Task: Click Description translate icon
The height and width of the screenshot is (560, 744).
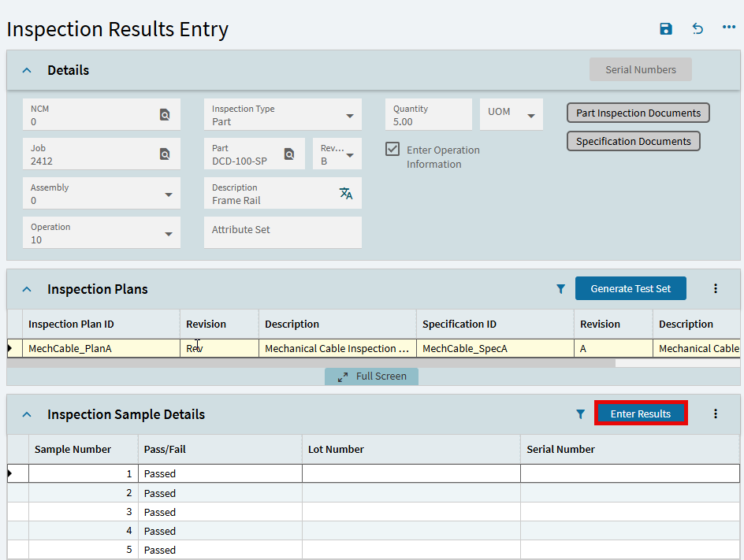Action: (346, 194)
